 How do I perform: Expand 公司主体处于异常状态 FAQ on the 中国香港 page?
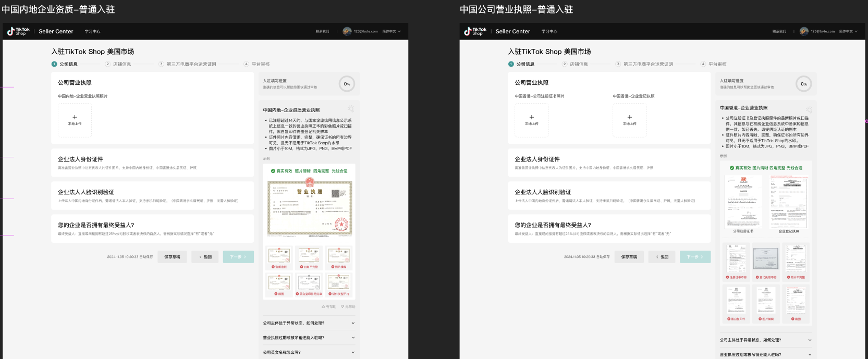[810, 340]
